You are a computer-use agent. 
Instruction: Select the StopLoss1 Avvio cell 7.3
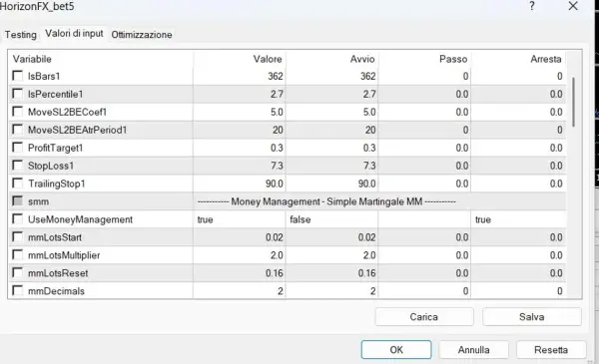click(x=332, y=166)
